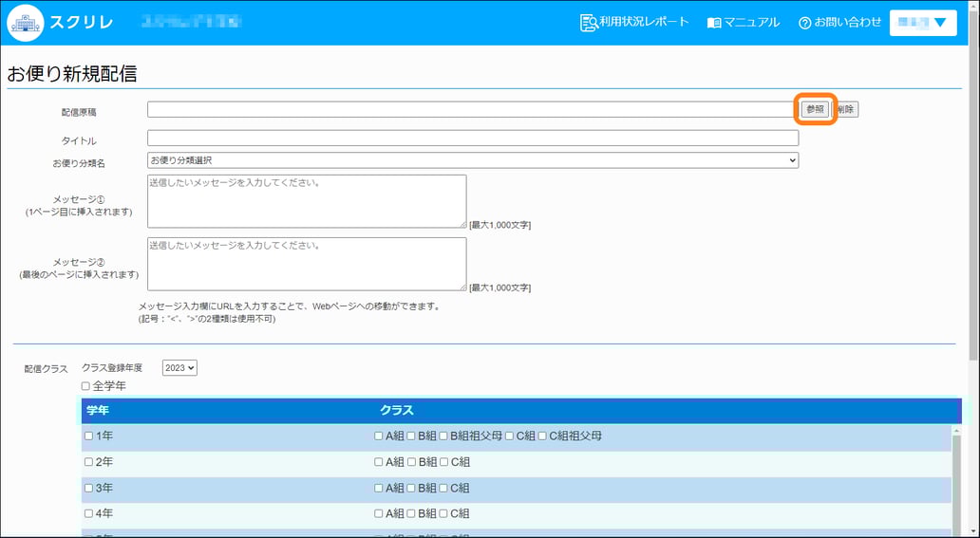Enable the B組祖父母 checkbox in 1年
Viewport: 980px width, 538px height.
[x=443, y=436]
